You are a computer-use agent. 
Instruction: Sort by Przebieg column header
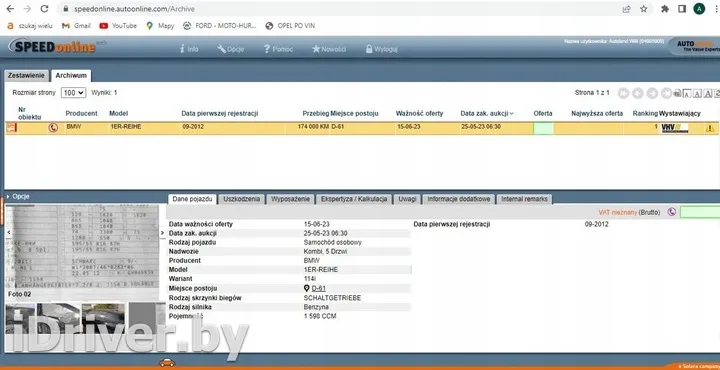(x=315, y=113)
